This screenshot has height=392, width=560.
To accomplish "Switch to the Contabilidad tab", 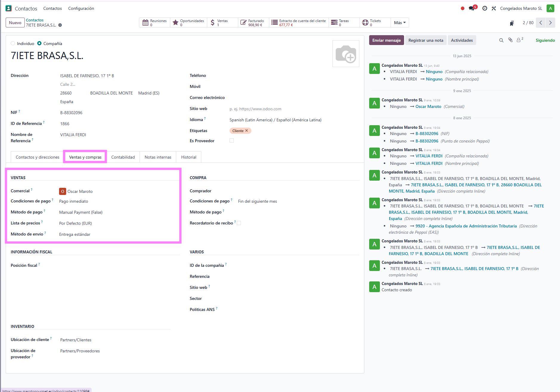I will [x=123, y=157].
